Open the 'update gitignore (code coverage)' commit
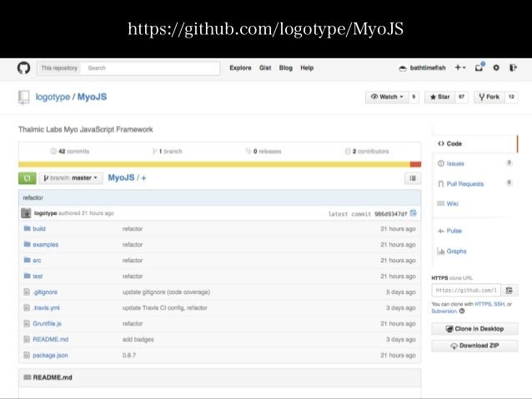532x399 pixels. [x=166, y=292]
